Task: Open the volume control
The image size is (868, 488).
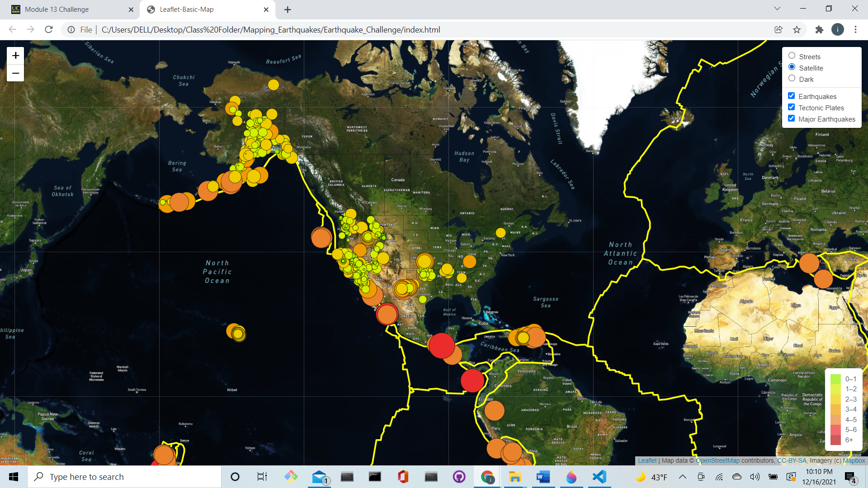Action: coord(755,477)
